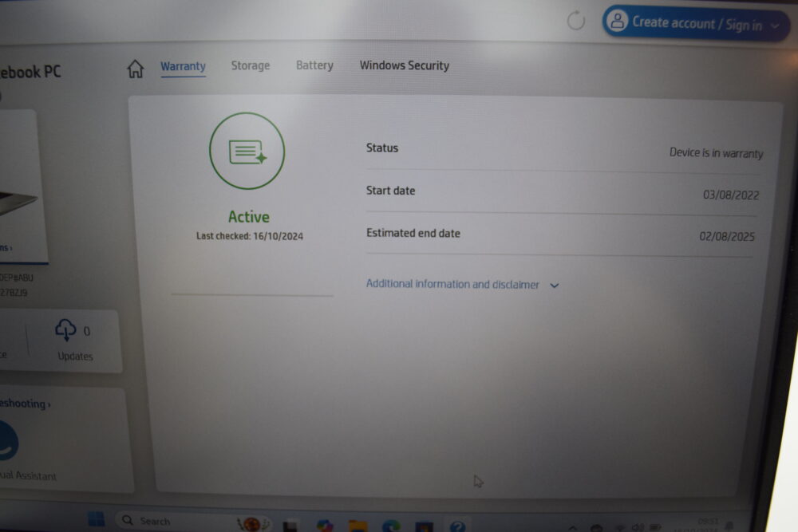This screenshot has width=798, height=532.
Task: Click the 'Estimated end date' label
Action: pos(413,233)
